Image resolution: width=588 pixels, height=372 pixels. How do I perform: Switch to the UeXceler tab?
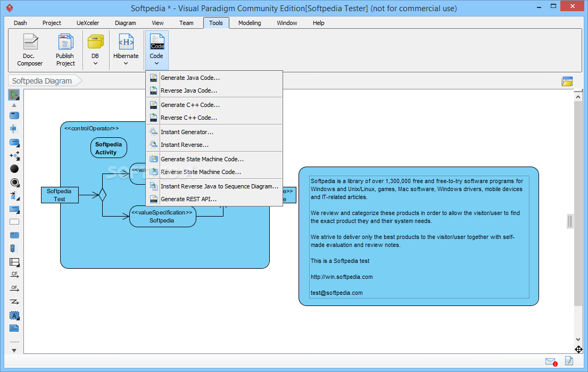(x=88, y=23)
